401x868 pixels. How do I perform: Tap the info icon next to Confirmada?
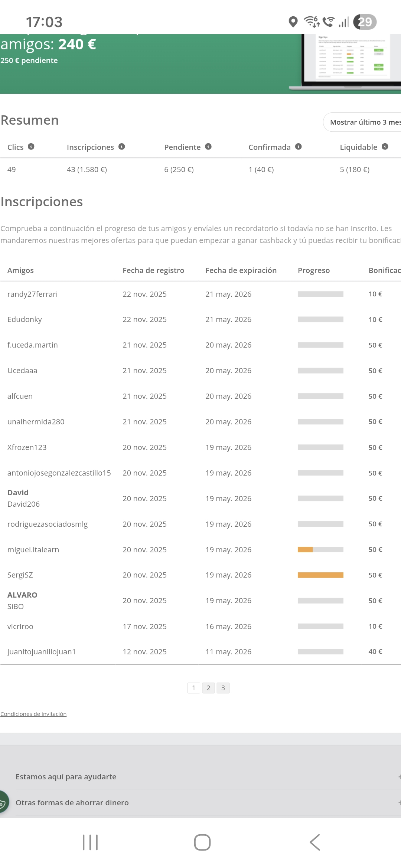[299, 147]
